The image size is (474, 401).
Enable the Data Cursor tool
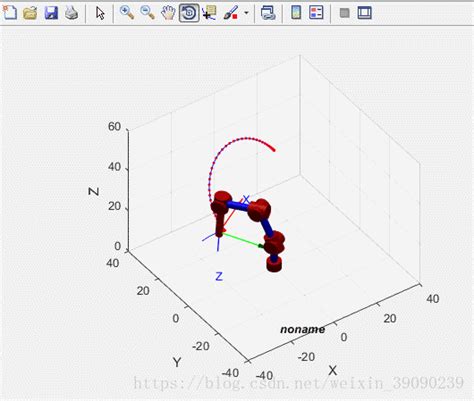click(209, 13)
